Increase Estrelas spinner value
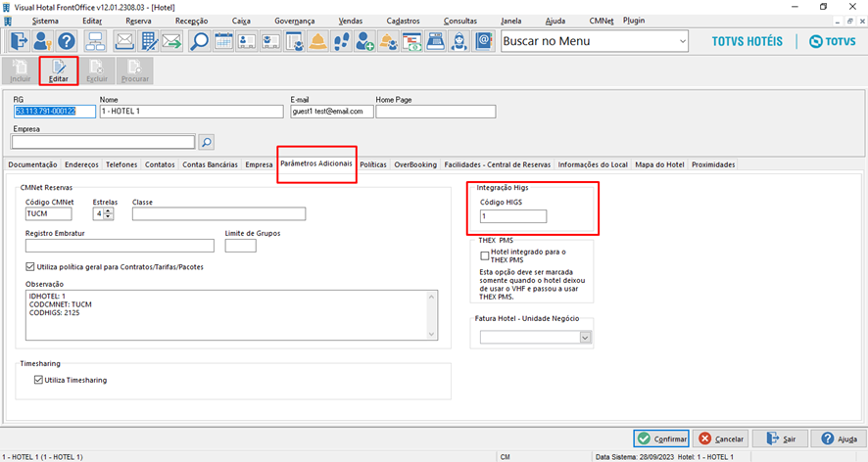This screenshot has width=868, height=462. [108, 210]
